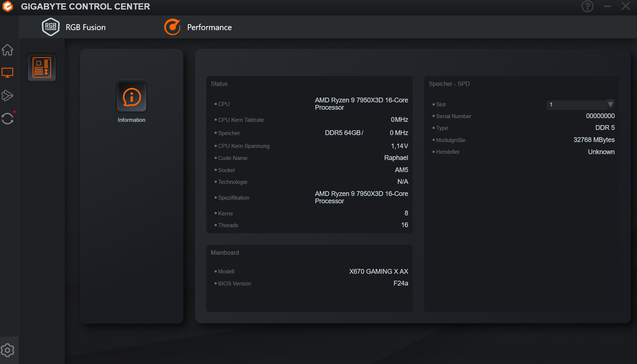Image resolution: width=637 pixels, height=364 pixels.
Task: Open the settings gear icon
Action: tap(7, 350)
